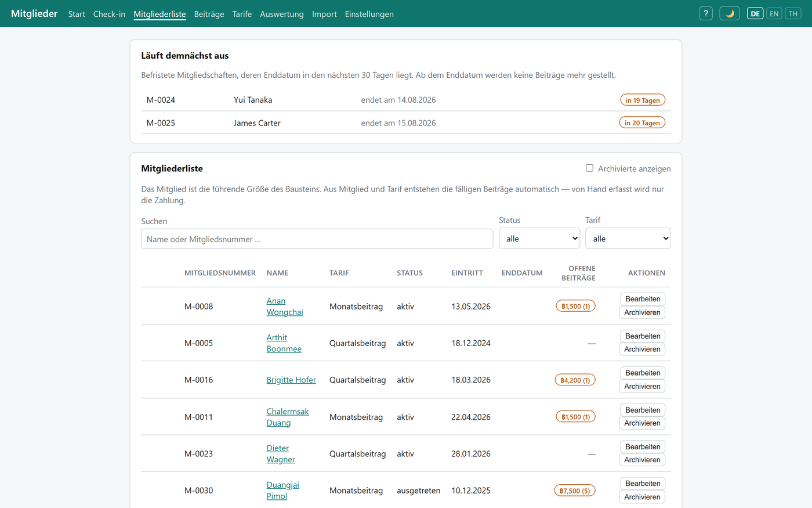Click the 'in 20 Tagen' badge
812x508 pixels.
pyautogui.click(x=642, y=123)
